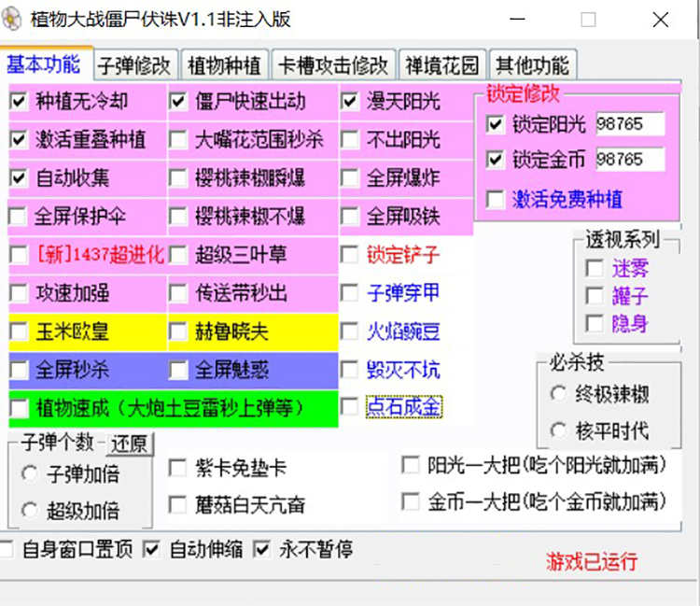
Task: Disable 激活重叠种植 option
Action: [x=19, y=139]
